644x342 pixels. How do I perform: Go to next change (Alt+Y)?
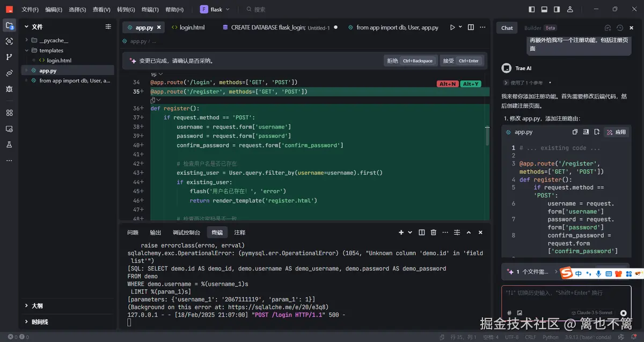click(x=471, y=84)
